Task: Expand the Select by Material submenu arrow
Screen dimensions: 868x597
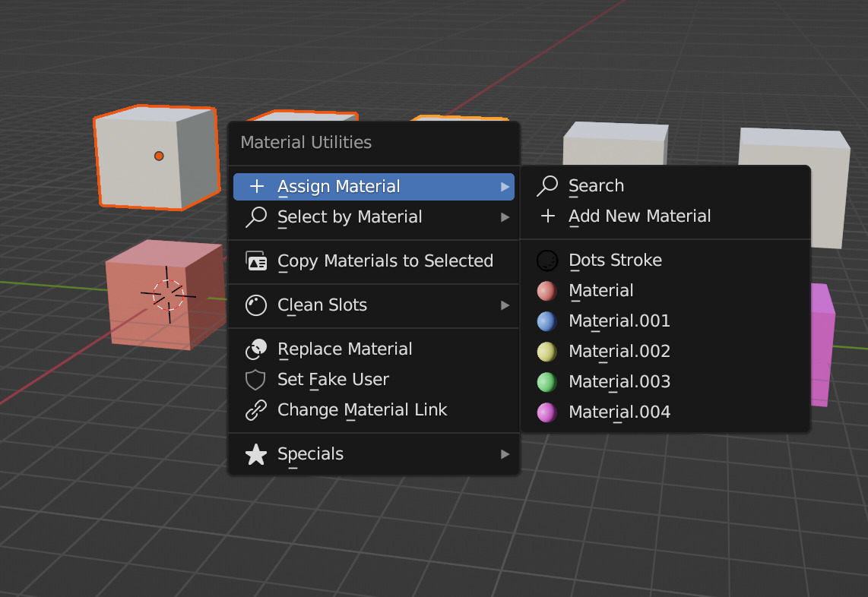Action: click(x=506, y=216)
